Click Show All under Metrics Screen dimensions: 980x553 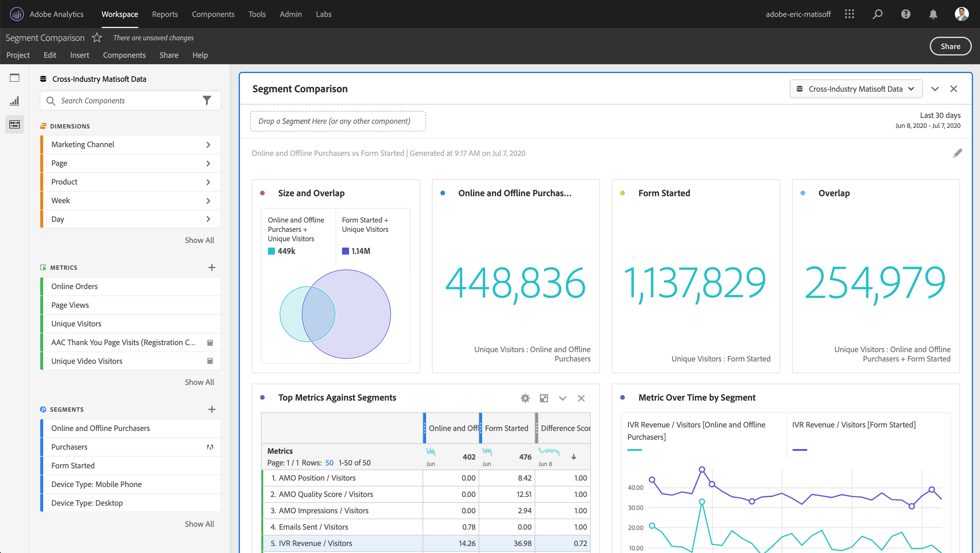tap(199, 382)
